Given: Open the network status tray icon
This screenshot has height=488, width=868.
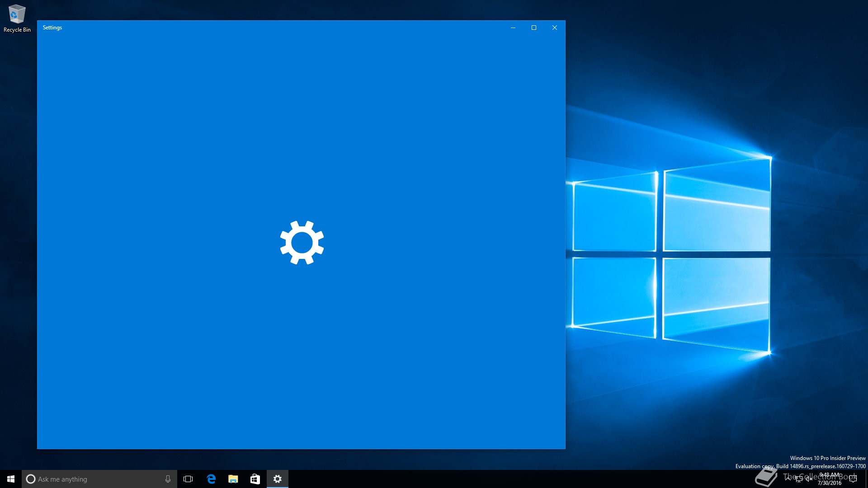Looking at the screenshot, I should point(799,479).
